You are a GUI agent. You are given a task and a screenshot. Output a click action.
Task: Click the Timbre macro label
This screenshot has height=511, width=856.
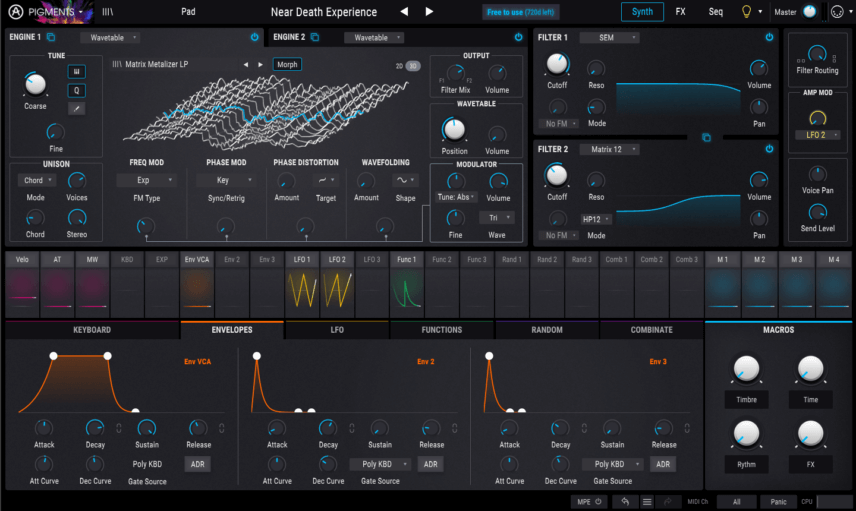point(746,400)
